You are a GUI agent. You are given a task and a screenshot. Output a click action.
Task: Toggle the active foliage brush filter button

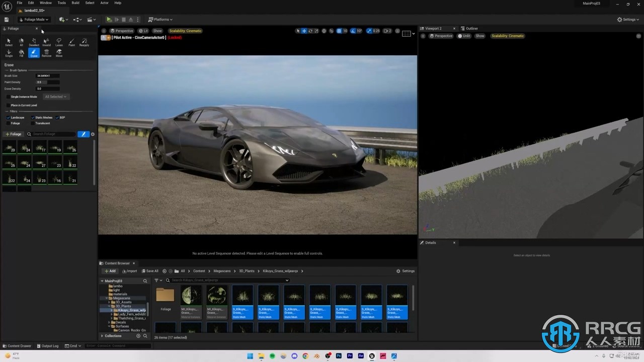click(x=84, y=134)
